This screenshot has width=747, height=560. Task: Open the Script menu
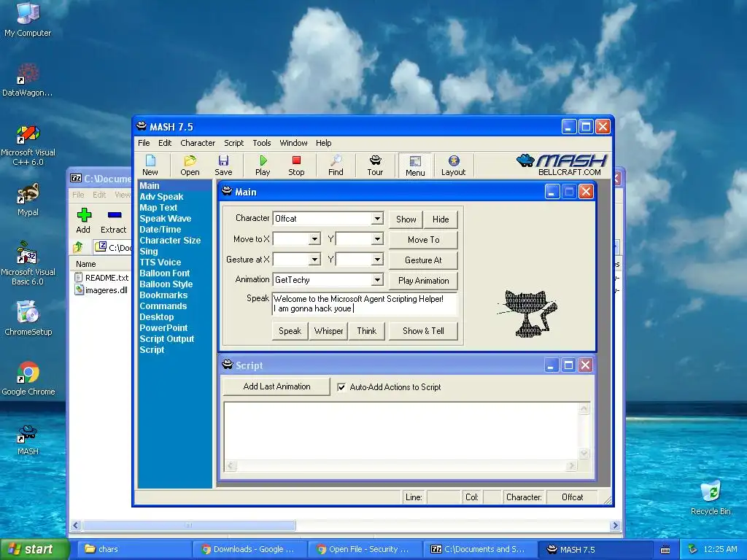[x=234, y=143]
